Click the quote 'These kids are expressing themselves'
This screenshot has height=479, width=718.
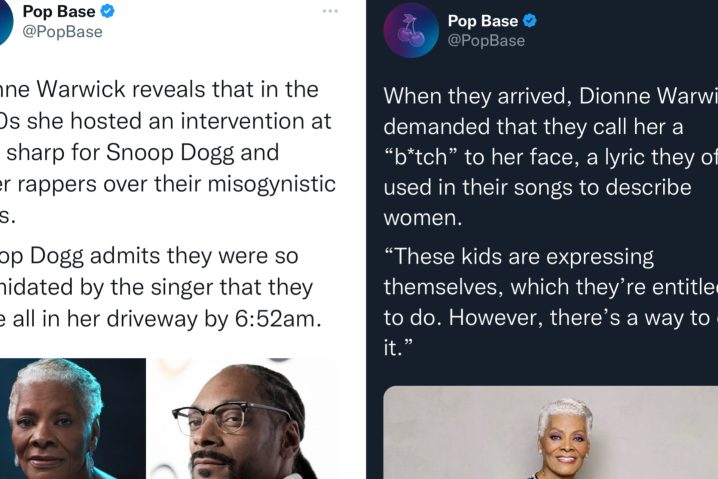click(x=550, y=302)
